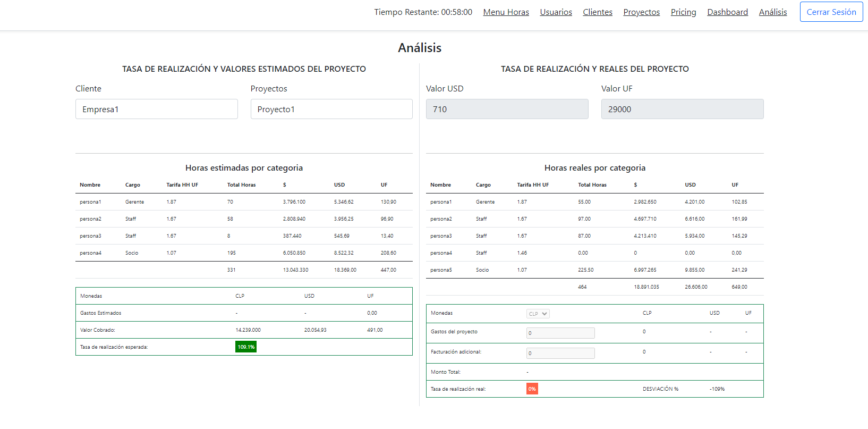Open the Cliente field showing Empresa1
The image size is (868, 429).
coord(156,109)
